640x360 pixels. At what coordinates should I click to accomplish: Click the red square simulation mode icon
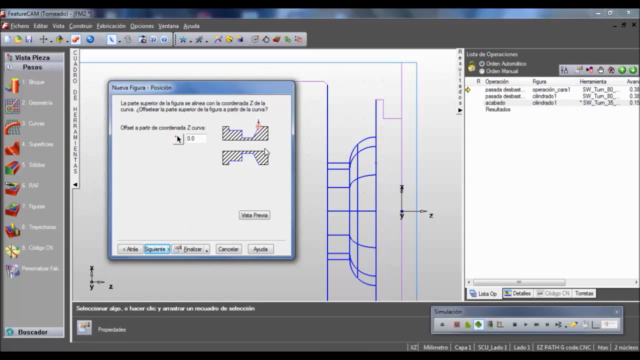click(457, 324)
